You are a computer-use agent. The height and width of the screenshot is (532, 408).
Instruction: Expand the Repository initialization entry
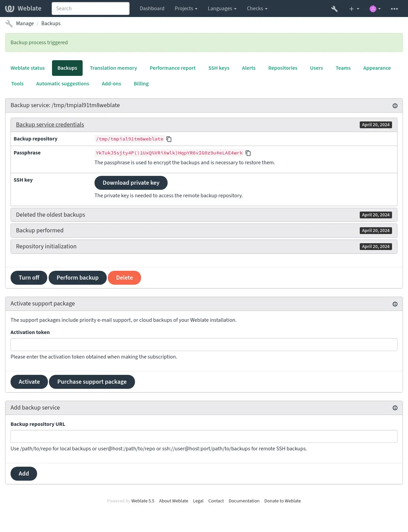[46, 246]
